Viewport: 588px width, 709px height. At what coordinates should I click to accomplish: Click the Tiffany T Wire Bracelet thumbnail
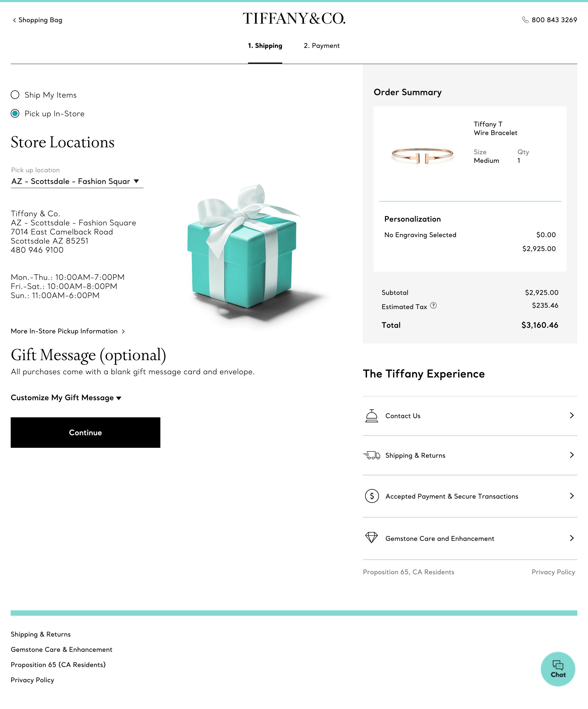click(x=422, y=156)
